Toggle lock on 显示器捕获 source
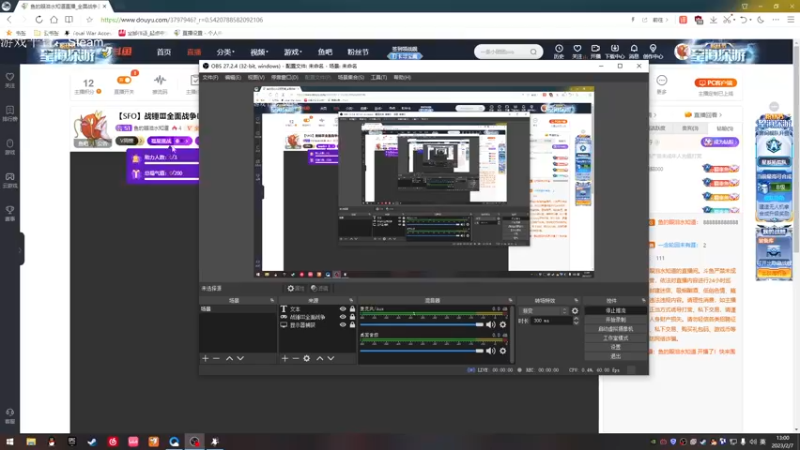This screenshot has width=800, height=450. pos(352,324)
